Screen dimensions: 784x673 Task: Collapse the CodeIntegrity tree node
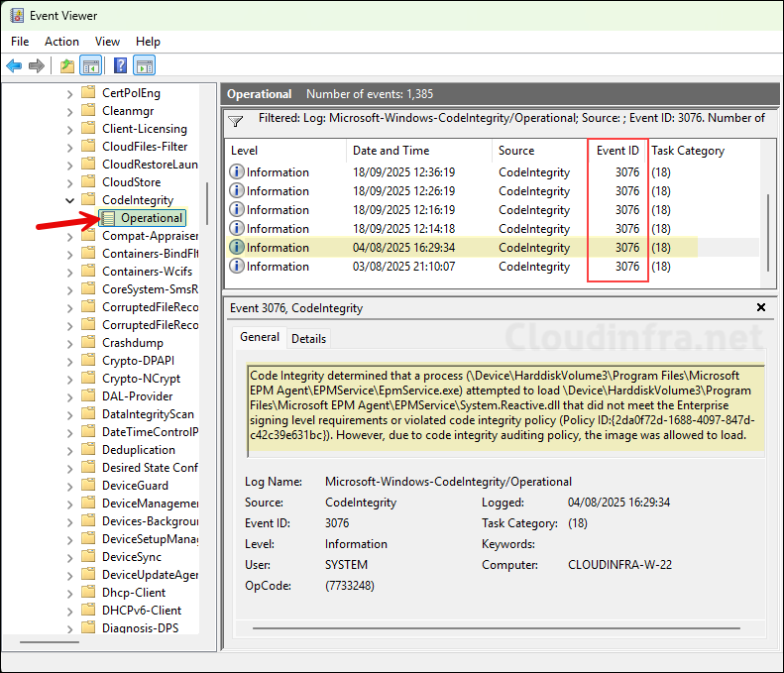click(69, 200)
